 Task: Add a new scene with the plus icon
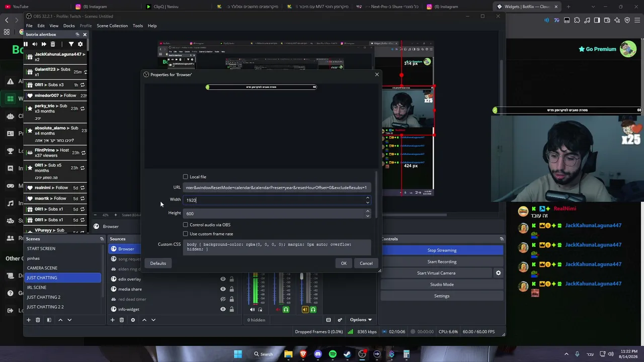29,320
